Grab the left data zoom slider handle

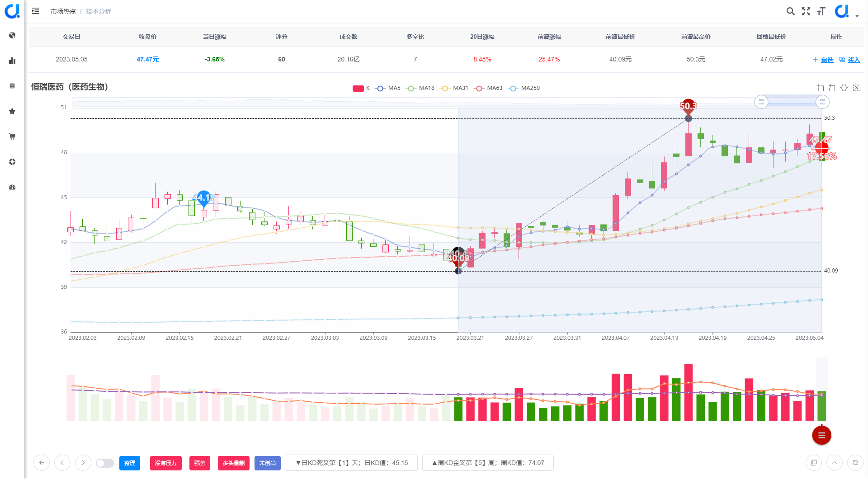(x=761, y=102)
